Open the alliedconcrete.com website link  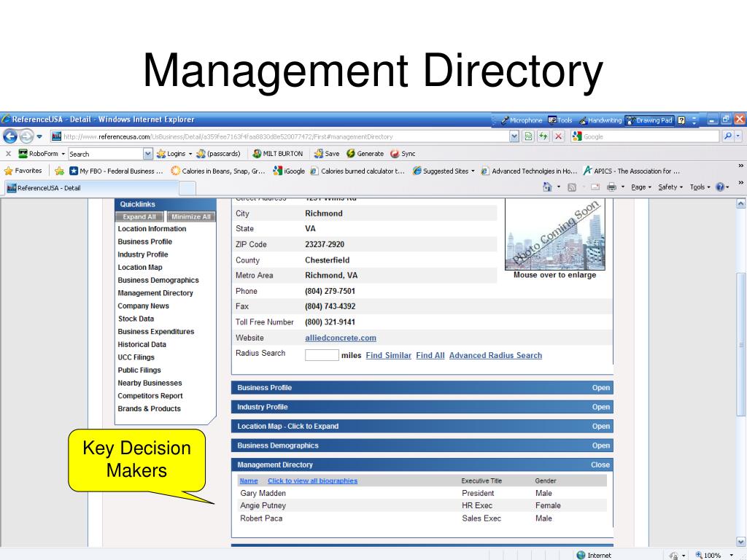[341, 338]
